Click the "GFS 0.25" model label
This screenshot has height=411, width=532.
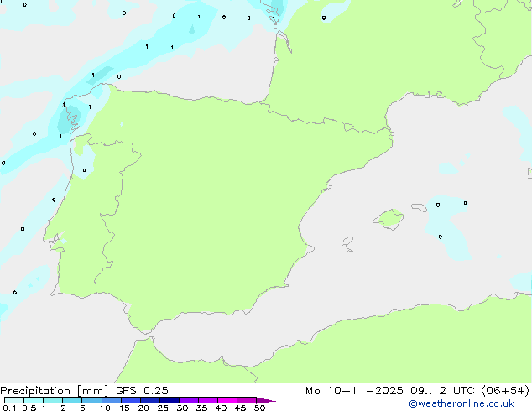(142, 391)
